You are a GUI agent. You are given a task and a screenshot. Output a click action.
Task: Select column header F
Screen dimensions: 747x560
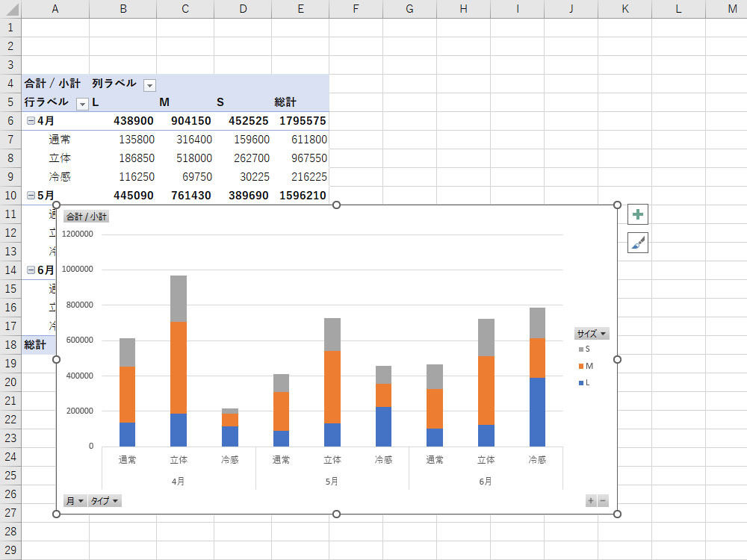[x=356, y=9]
